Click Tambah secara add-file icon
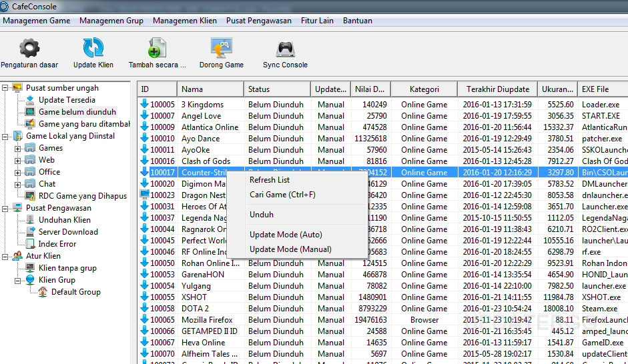628x364 pixels. click(x=157, y=48)
